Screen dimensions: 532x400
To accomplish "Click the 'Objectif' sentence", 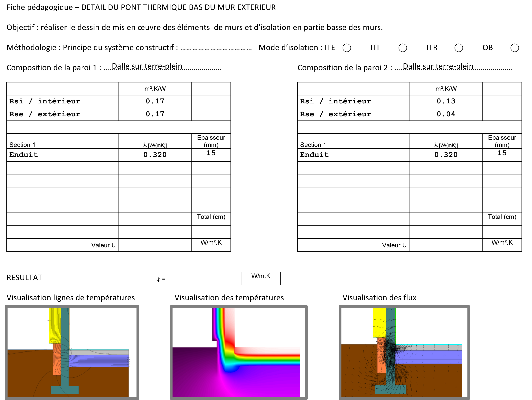I will pos(195,27).
